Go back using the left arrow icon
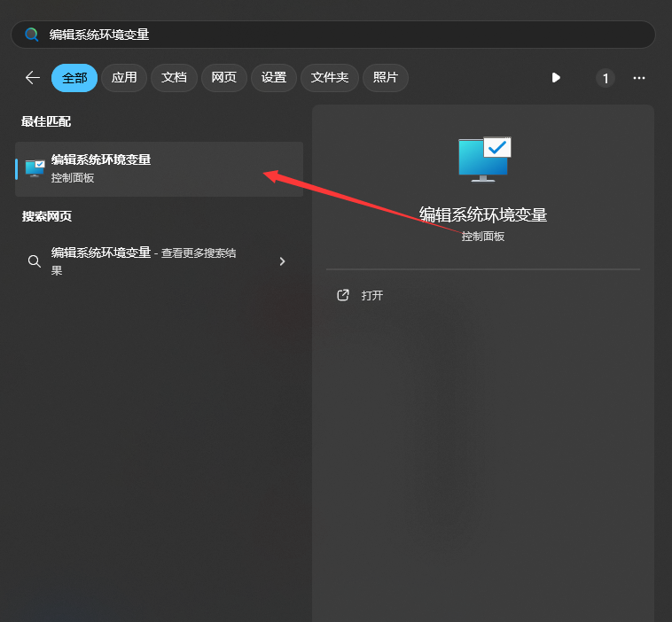 click(x=33, y=78)
